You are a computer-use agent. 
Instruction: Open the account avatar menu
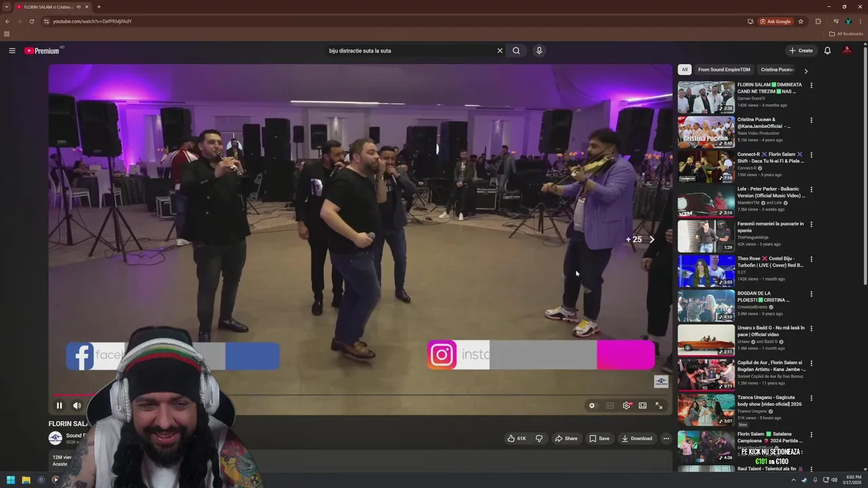click(847, 51)
